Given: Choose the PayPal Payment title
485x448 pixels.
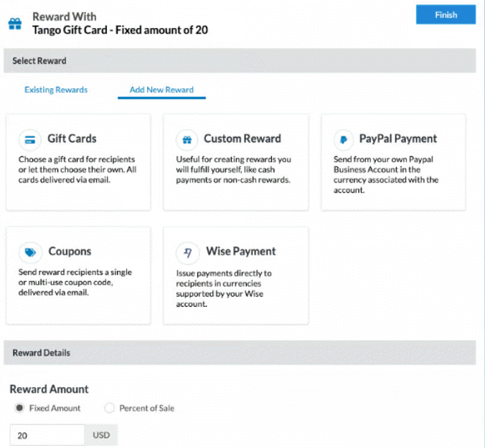Looking at the screenshot, I should 397,139.
